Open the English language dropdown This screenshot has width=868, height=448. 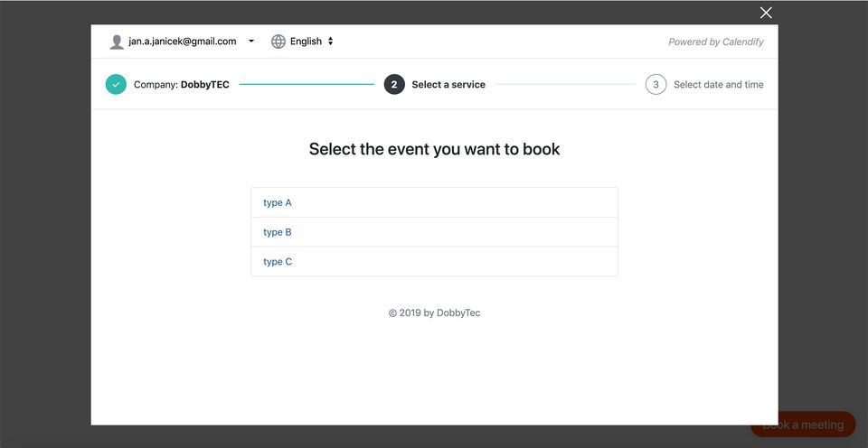point(306,42)
